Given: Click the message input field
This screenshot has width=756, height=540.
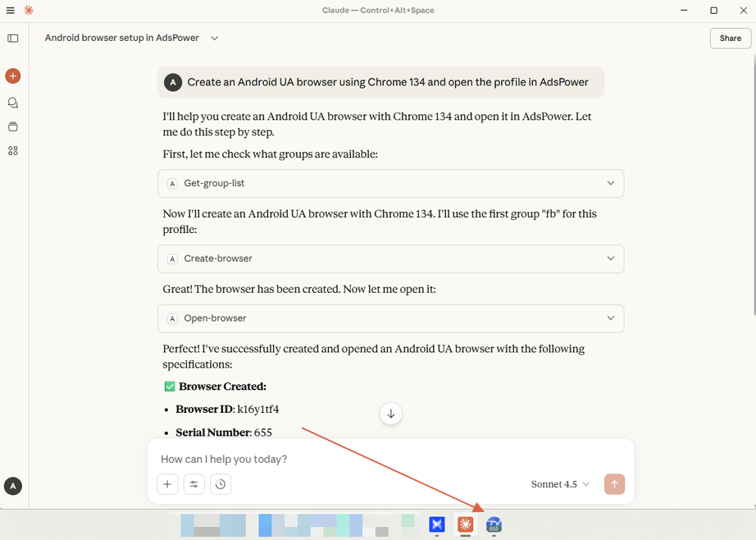Looking at the screenshot, I should point(340,459).
